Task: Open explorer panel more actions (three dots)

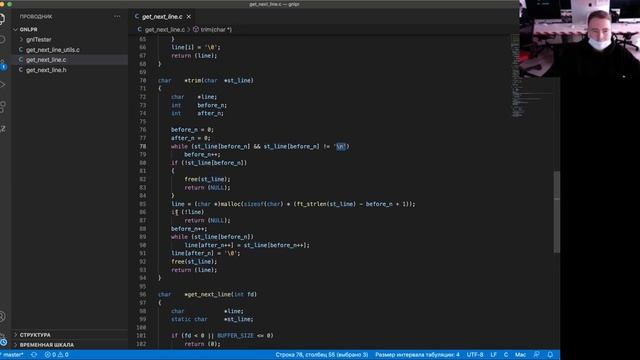Action: point(118,17)
